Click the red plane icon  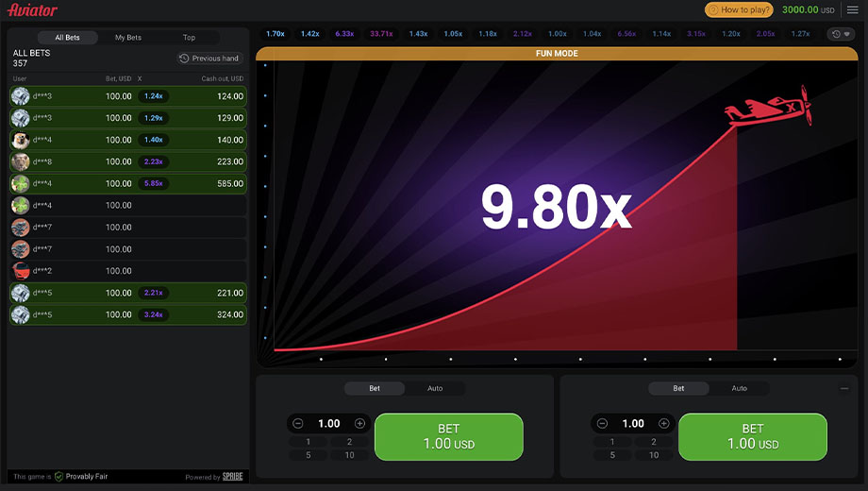[x=770, y=107]
